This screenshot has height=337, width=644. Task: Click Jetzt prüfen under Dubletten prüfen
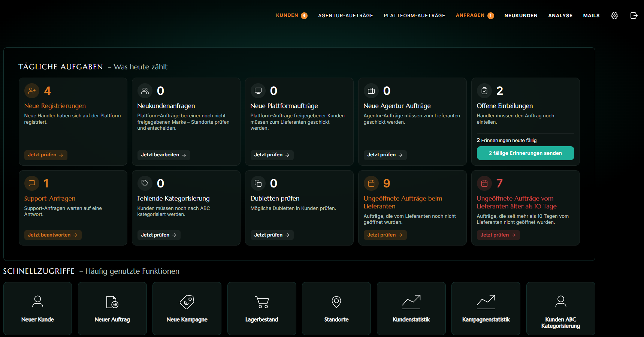click(272, 235)
